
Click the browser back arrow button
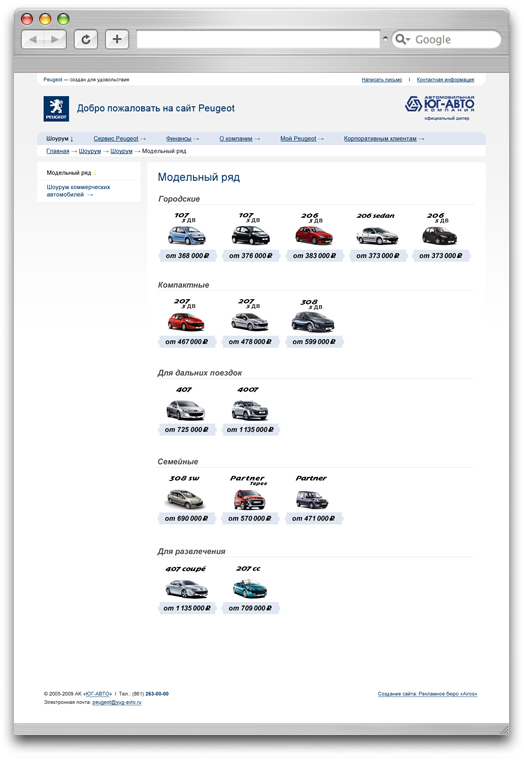pos(33,39)
